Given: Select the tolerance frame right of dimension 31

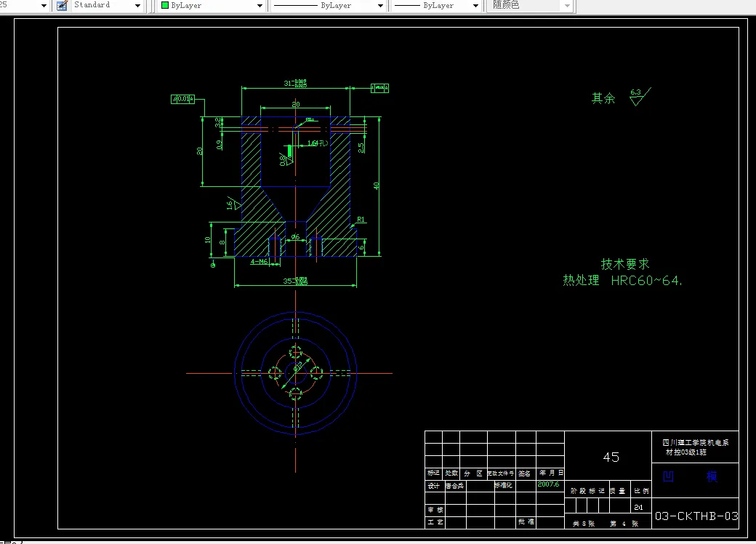Looking at the screenshot, I should tap(379, 88).
